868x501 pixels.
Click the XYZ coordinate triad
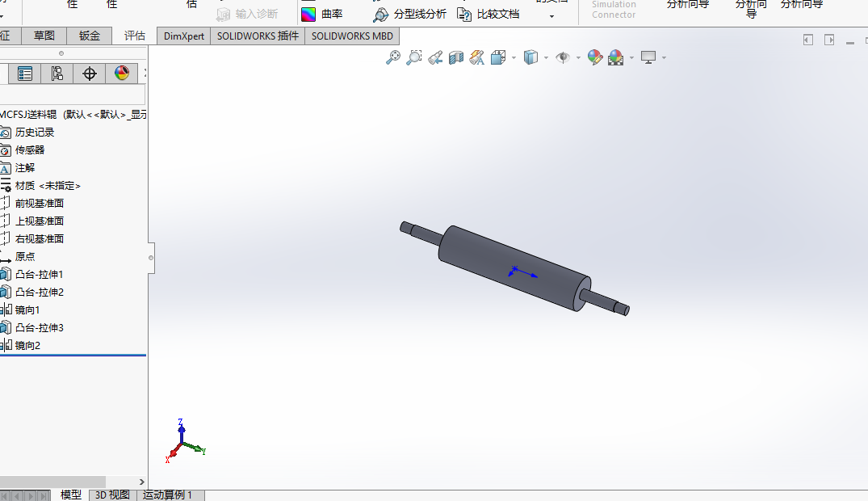point(185,442)
